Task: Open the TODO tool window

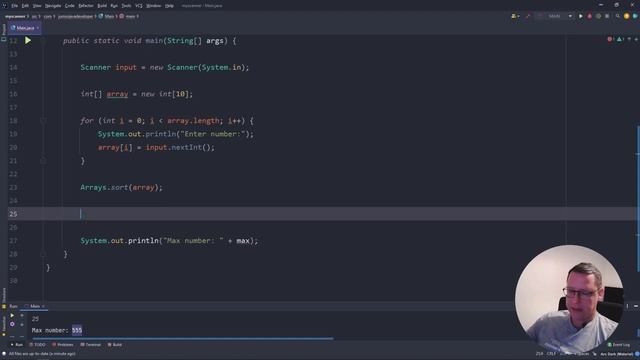Action: (38, 345)
